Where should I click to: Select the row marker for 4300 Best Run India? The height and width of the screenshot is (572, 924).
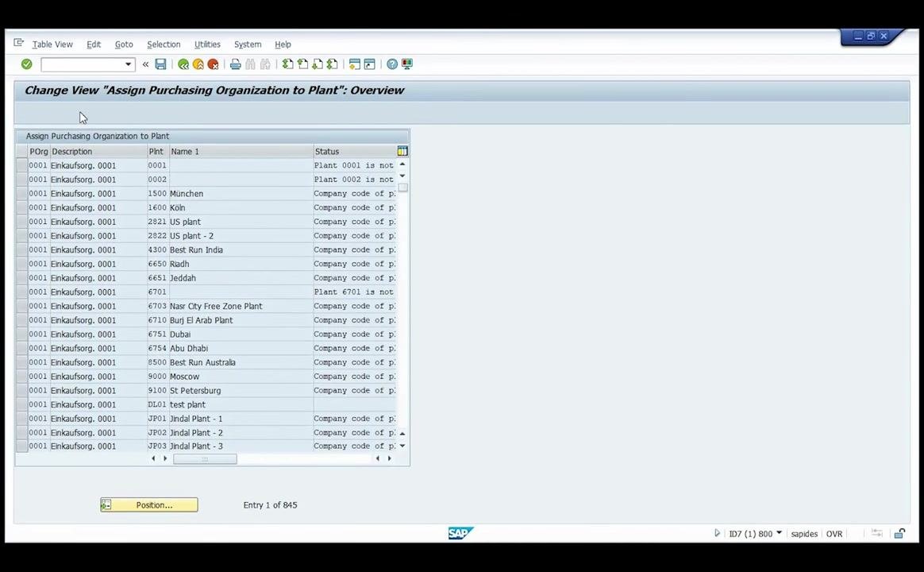[x=21, y=249]
